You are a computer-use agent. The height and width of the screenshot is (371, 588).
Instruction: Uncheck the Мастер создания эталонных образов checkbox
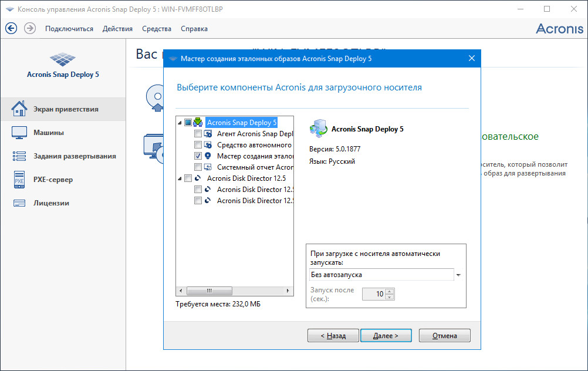pyautogui.click(x=198, y=156)
